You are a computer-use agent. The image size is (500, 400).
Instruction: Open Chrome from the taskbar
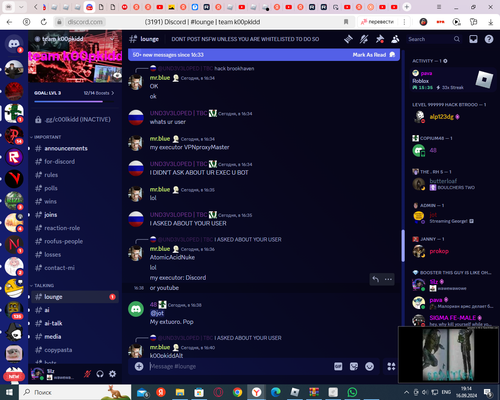pyautogui.click(x=237, y=392)
